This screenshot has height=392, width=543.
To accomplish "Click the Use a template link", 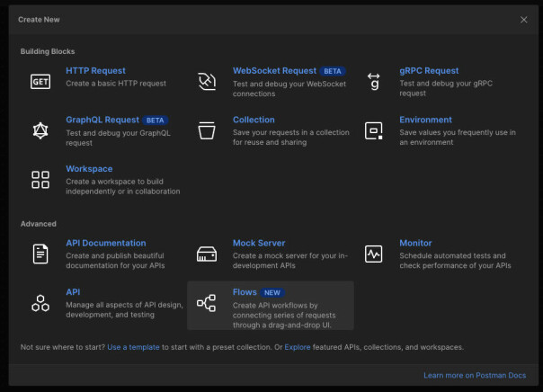I will click(133, 347).
